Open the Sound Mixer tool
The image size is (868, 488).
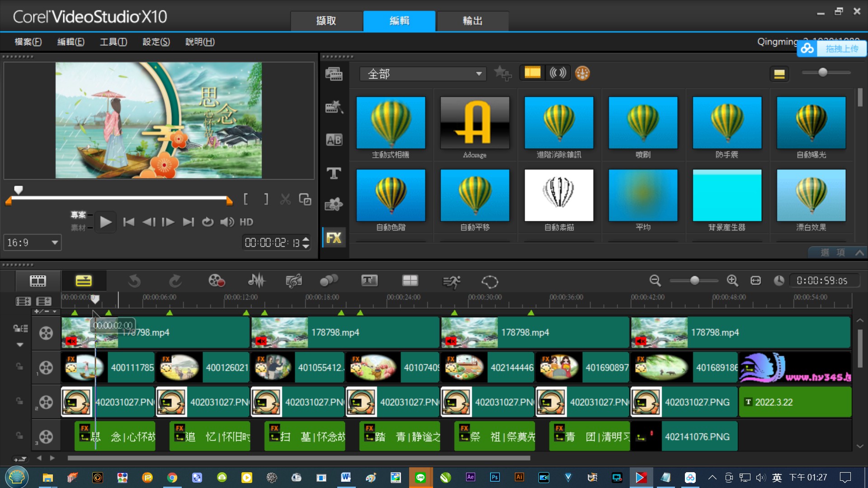256,281
